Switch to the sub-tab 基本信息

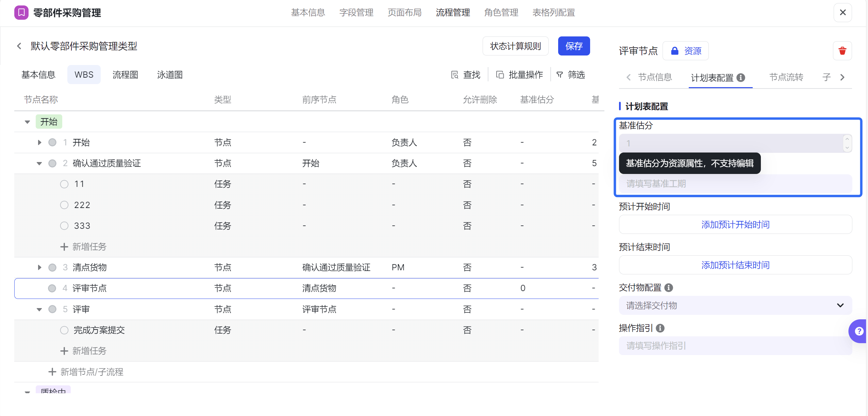pos(38,75)
